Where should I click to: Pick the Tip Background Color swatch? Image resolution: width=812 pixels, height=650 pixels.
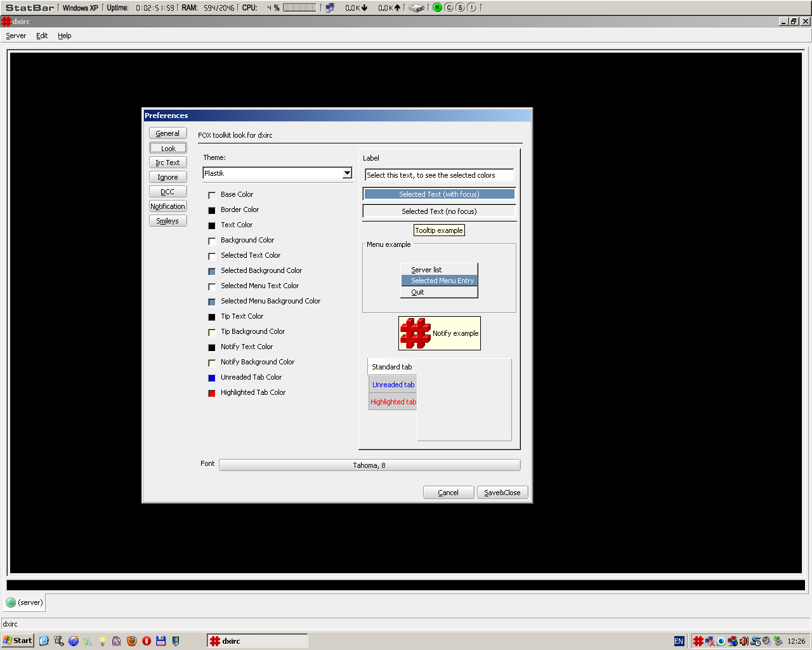point(212,332)
